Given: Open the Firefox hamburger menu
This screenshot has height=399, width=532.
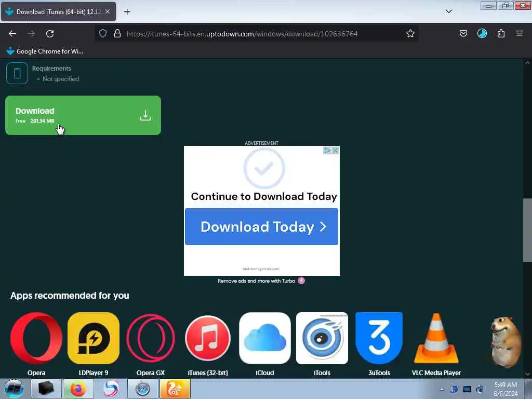Looking at the screenshot, I should pyautogui.click(x=520, y=33).
